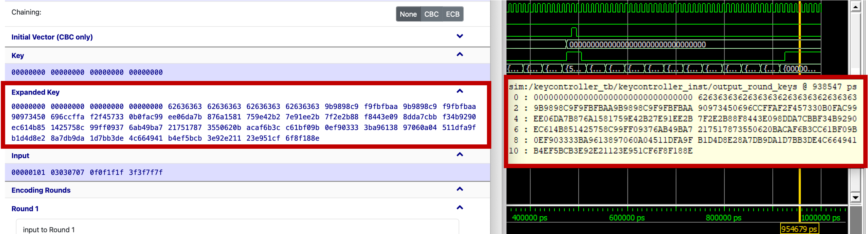The image size is (868, 234).
Task: Select the None chaining option
Action: click(x=408, y=14)
